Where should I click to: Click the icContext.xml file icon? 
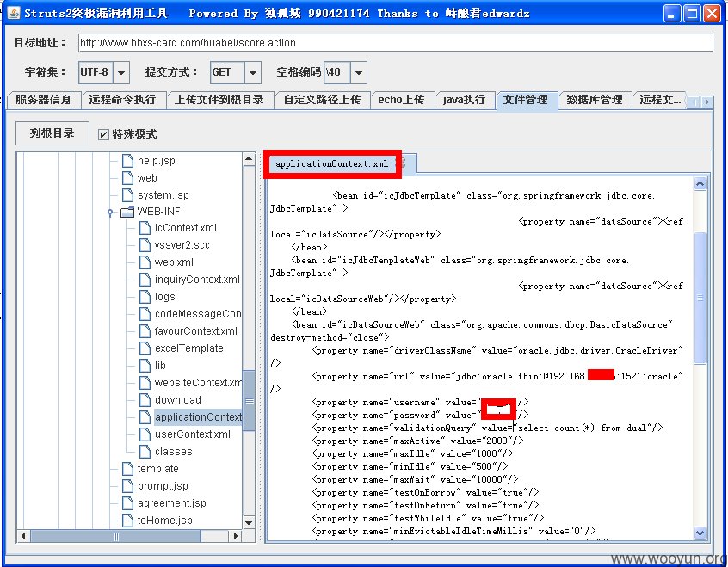pos(145,228)
